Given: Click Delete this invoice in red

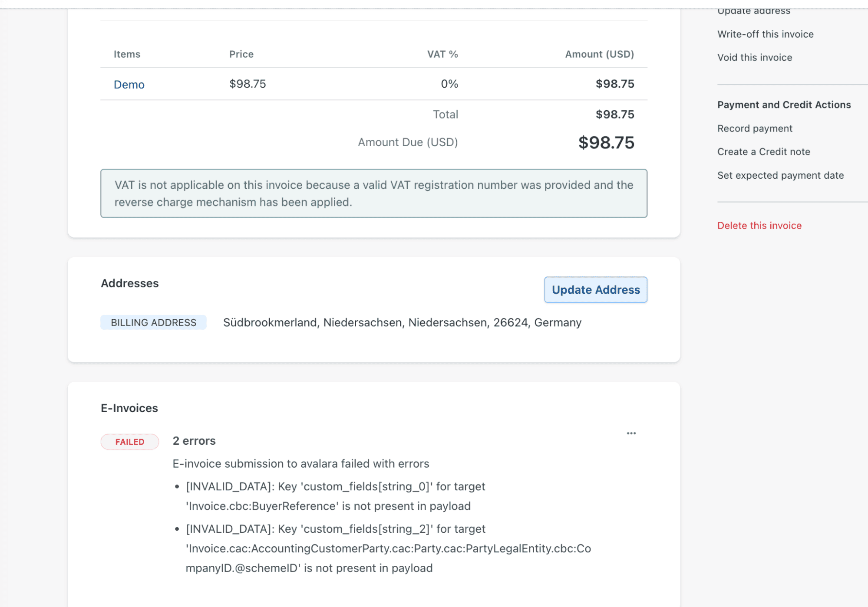Looking at the screenshot, I should pyautogui.click(x=759, y=226).
